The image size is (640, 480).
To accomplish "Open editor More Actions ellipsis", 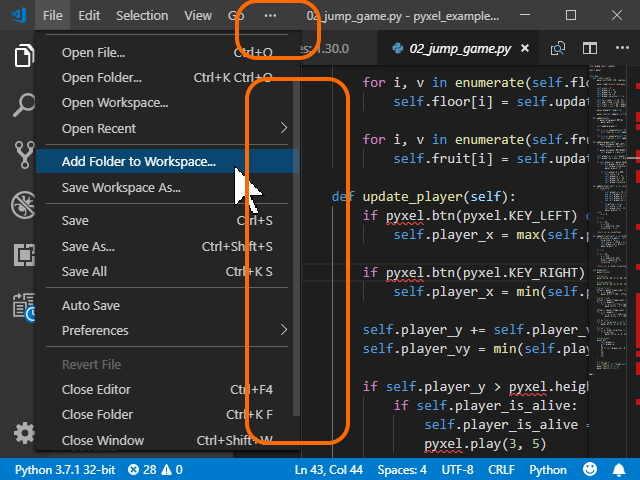I will [x=622, y=48].
